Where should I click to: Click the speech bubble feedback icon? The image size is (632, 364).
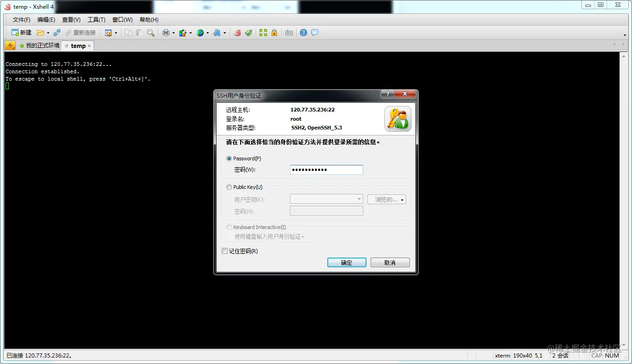pos(315,33)
